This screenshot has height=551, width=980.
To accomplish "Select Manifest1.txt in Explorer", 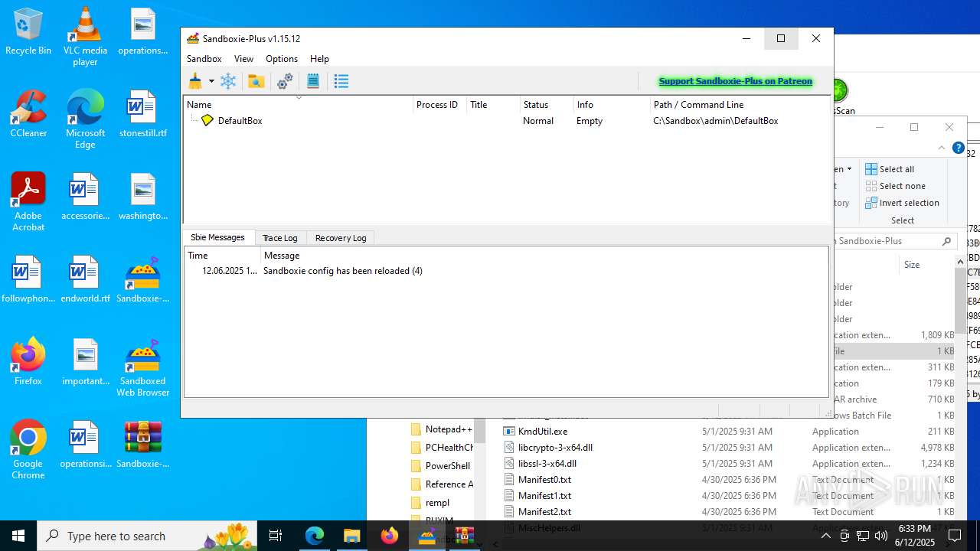I will pyautogui.click(x=544, y=496).
